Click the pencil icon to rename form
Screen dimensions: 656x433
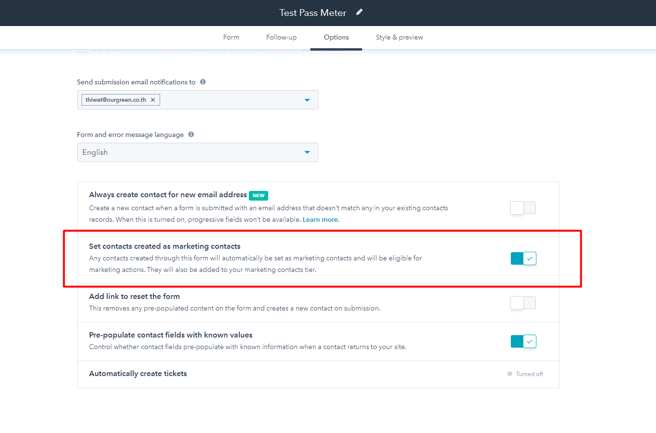pos(359,12)
